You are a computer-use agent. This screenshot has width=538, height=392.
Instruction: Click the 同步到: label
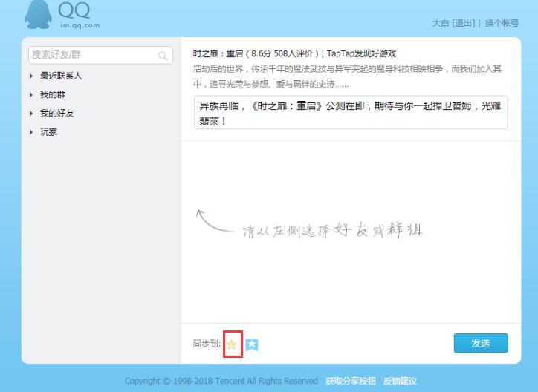click(207, 343)
